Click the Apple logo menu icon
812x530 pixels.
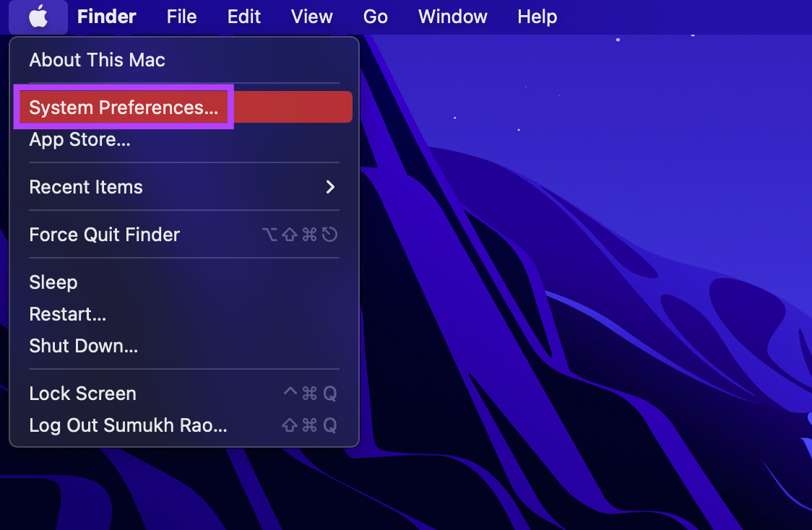pyautogui.click(x=38, y=17)
